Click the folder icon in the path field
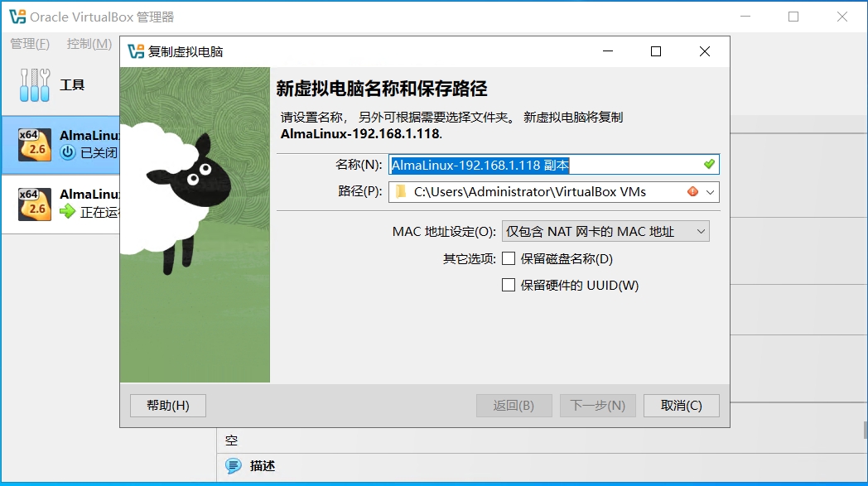The image size is (868, 486). pyautogui.click(x=402, y=191)
